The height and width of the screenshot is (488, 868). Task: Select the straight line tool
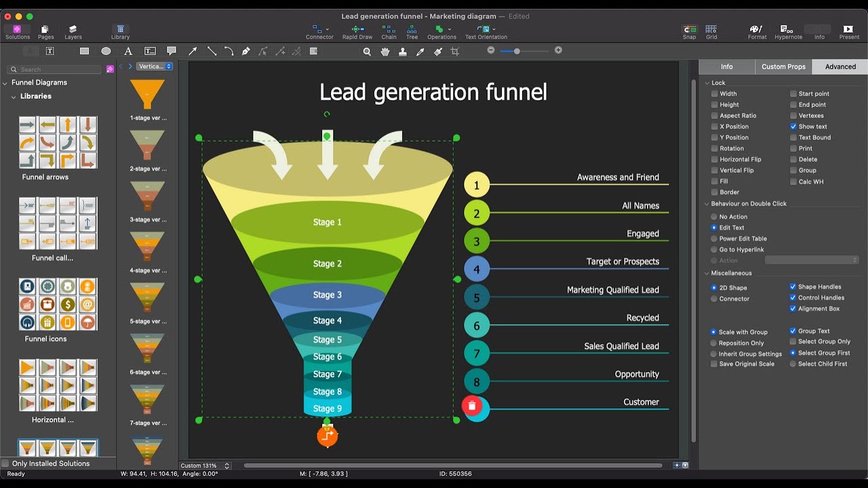tap(212, 51)
